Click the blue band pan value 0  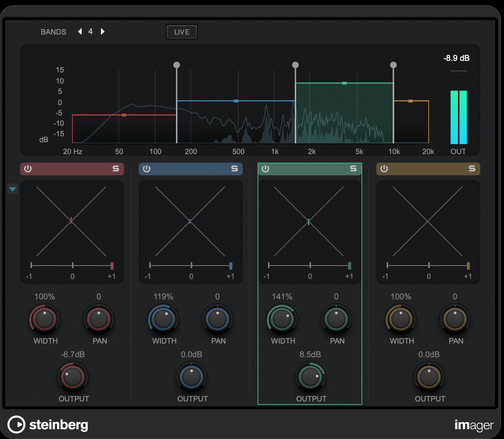click(x=217, y=297)
